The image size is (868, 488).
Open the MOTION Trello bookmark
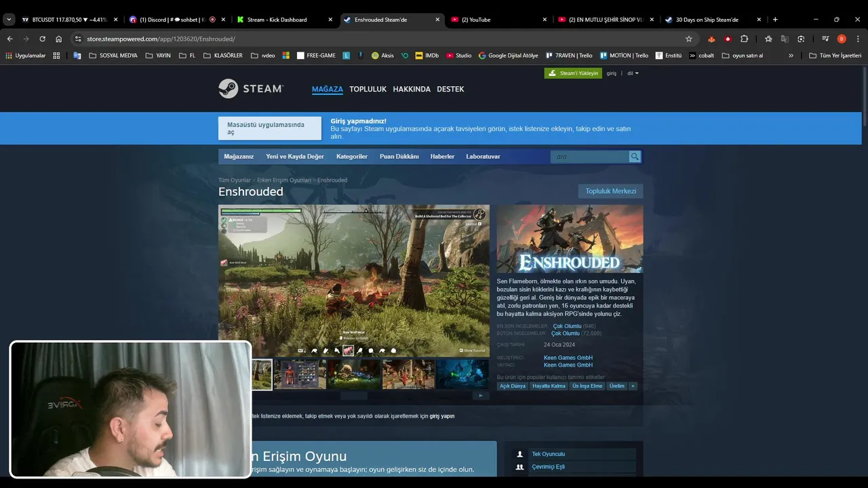point(624,56)
